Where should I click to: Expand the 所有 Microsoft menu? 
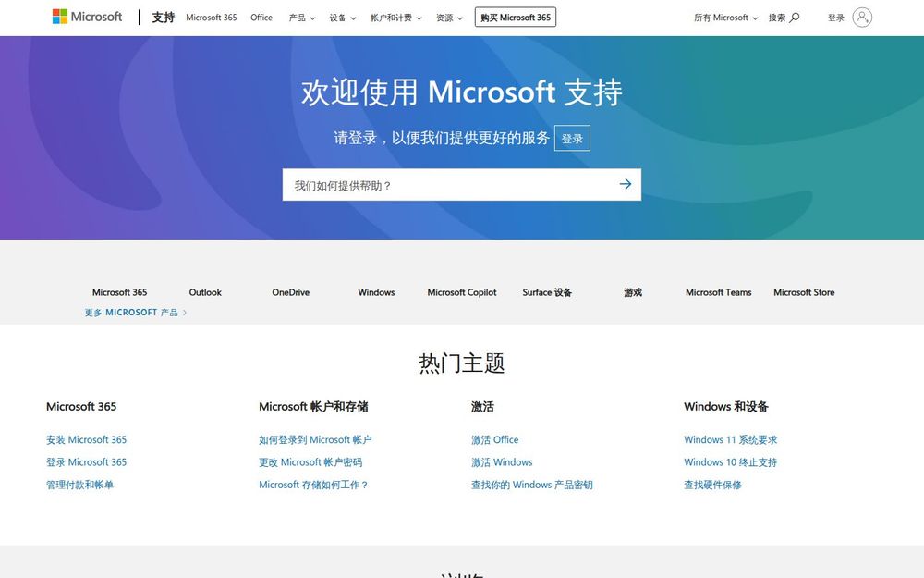[x=725, y=18]
